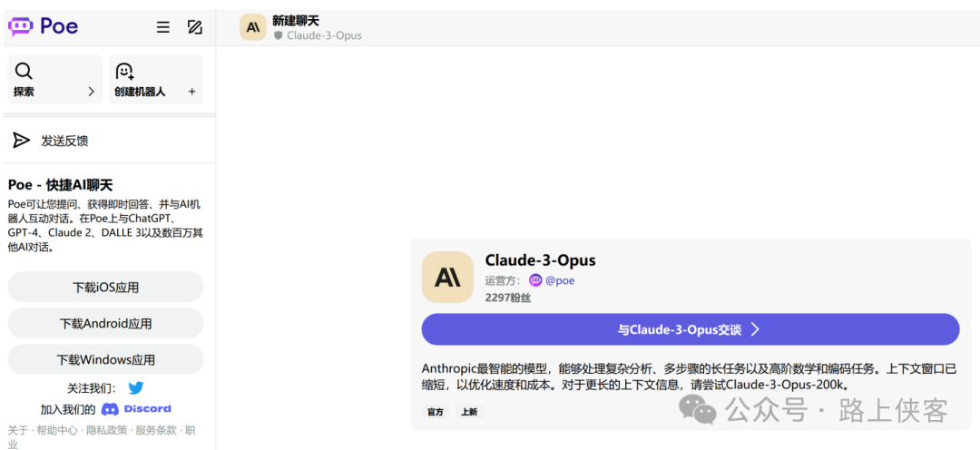Open the @poe operator link
The width and height of the screenshot is (980, 450).
[x=560, y=280]
